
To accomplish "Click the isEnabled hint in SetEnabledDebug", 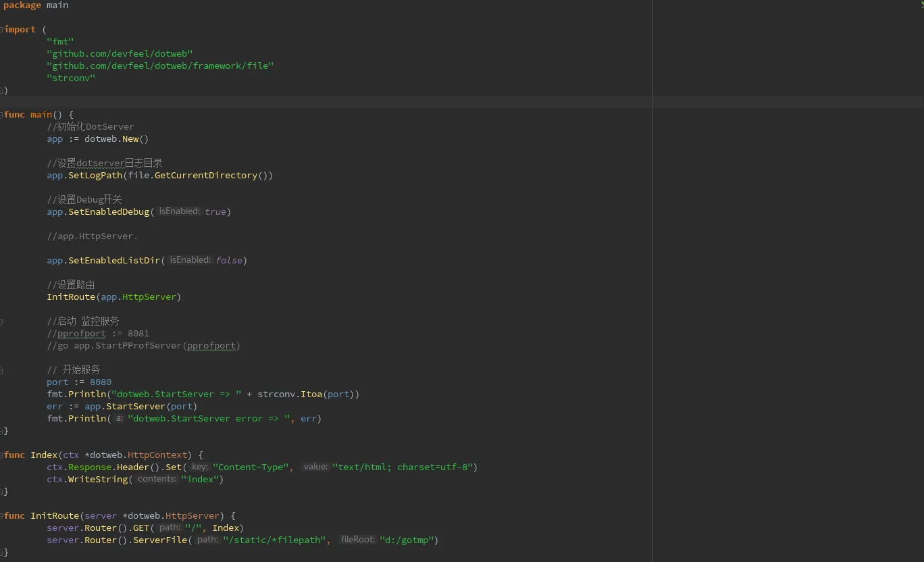I will (x=179, y=211).
